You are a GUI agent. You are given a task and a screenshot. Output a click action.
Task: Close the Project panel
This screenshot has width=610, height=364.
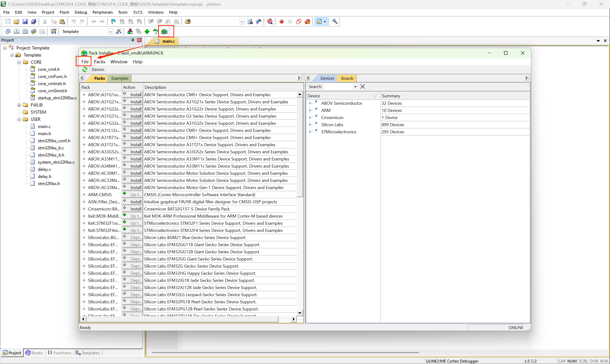pos(139,40)
